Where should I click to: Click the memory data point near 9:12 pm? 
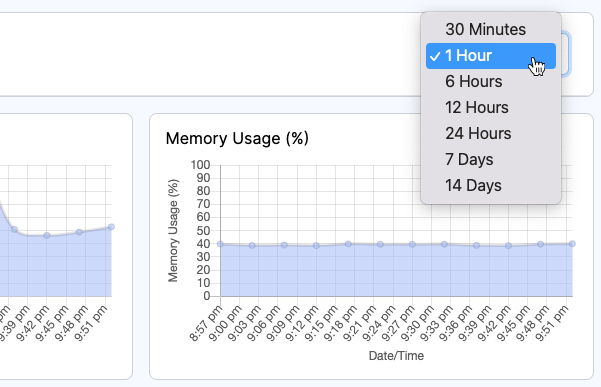point(316,246)
